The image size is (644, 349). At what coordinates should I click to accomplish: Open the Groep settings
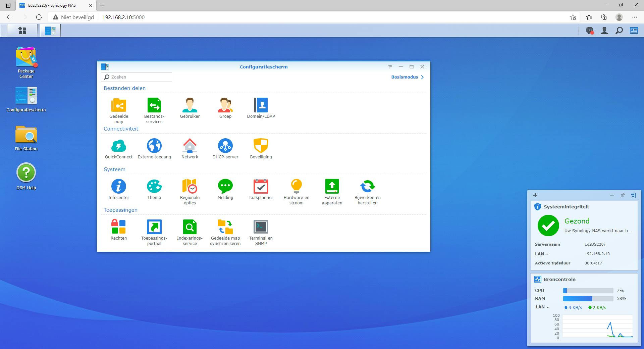pyautogui.click(x=225, y=108)
